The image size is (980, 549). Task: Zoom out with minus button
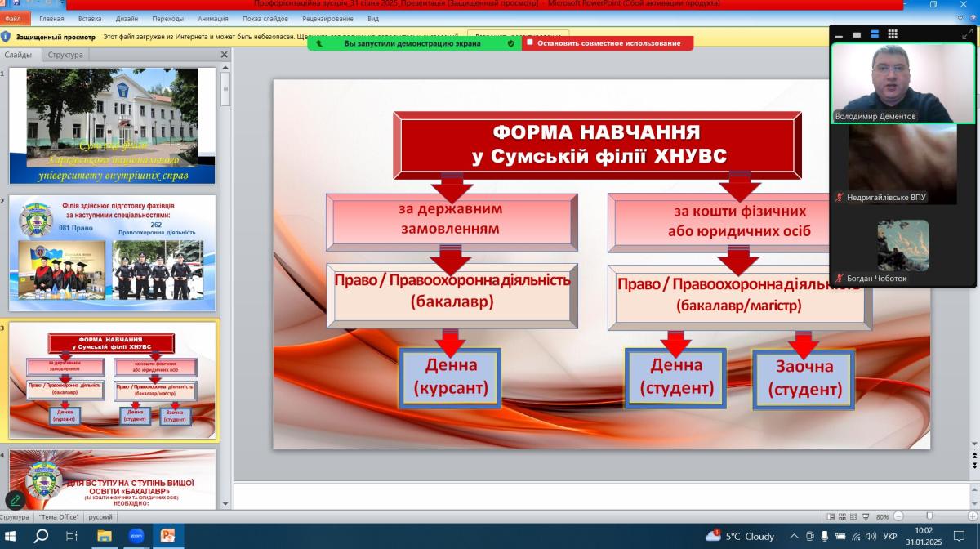(x=898, y=517)
